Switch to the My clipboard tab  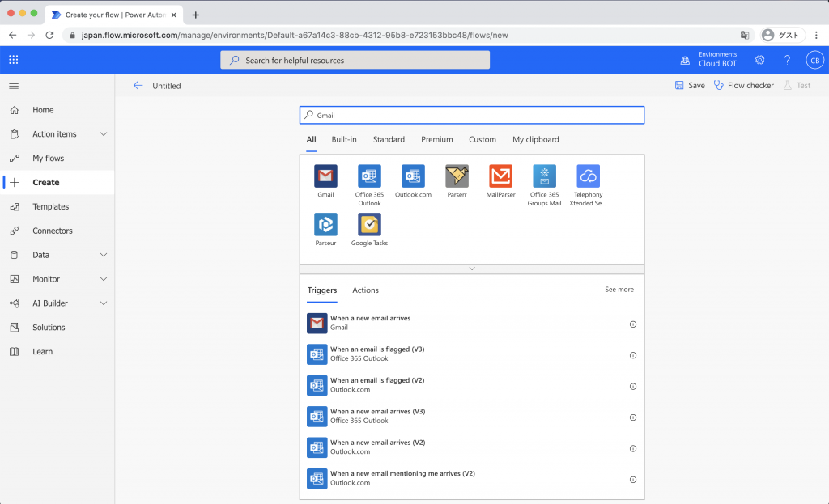(x=536, y=139)
